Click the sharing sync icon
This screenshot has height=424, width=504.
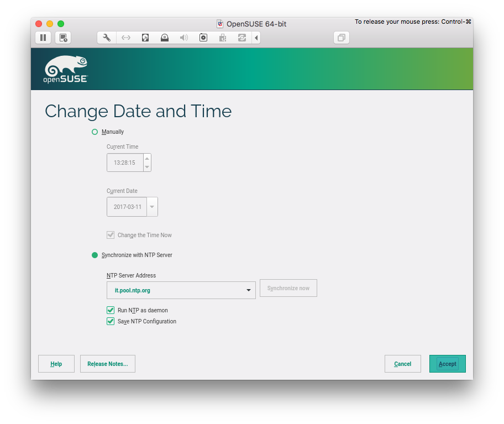pos(242,38)
